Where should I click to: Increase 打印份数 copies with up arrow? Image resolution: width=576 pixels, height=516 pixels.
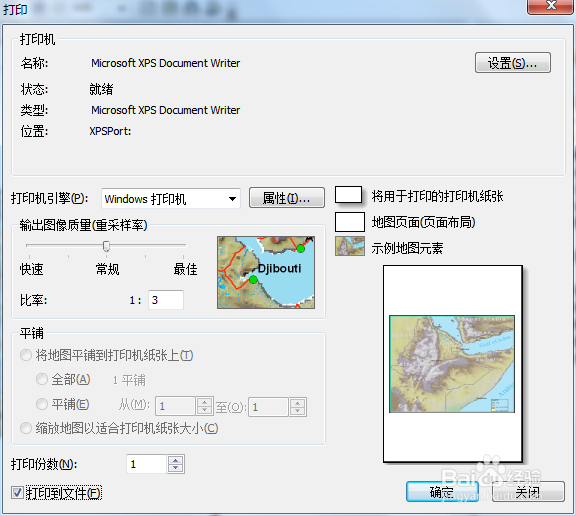(176, 460)
